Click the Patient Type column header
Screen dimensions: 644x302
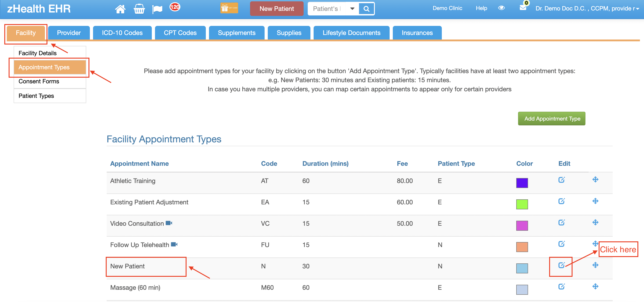(x=456, y=164)
